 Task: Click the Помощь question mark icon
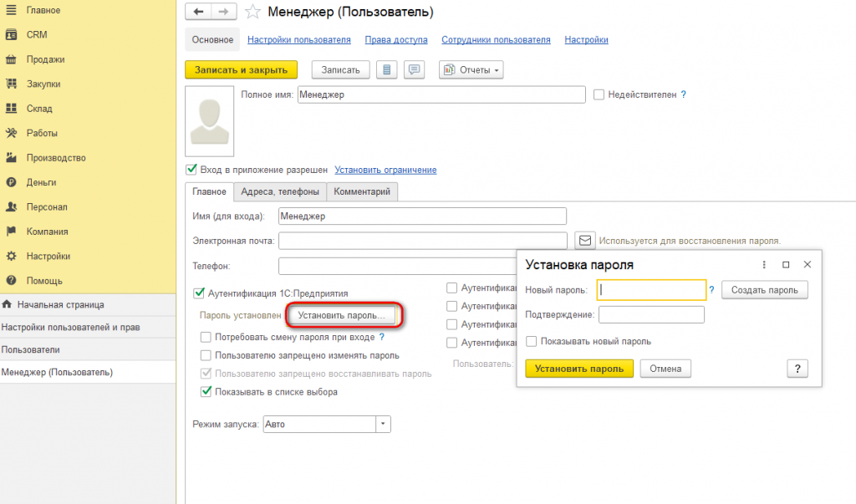pos(11,280)
